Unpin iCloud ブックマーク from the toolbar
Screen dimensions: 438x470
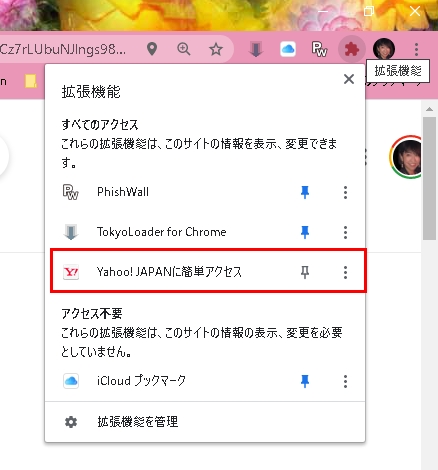[305, 381]
